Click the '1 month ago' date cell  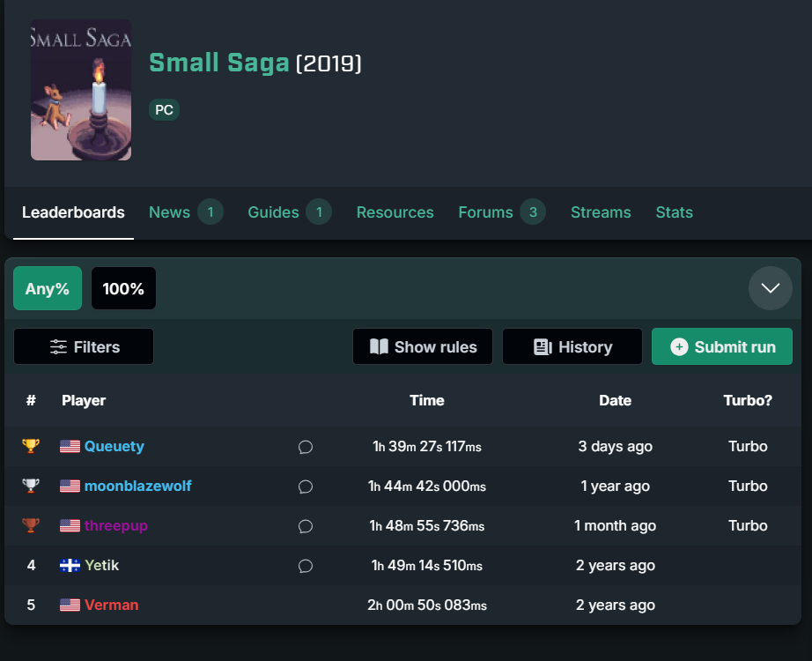point(616,525)
